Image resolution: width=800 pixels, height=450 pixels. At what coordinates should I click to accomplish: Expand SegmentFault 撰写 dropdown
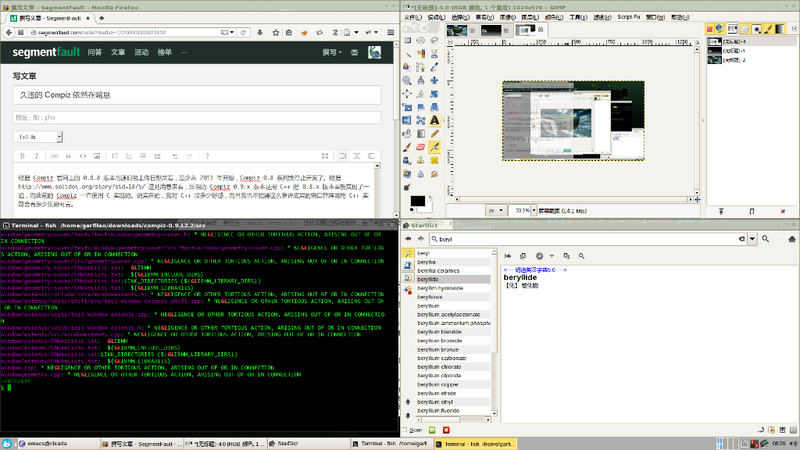pyautogui.click(x=332, y=52)
